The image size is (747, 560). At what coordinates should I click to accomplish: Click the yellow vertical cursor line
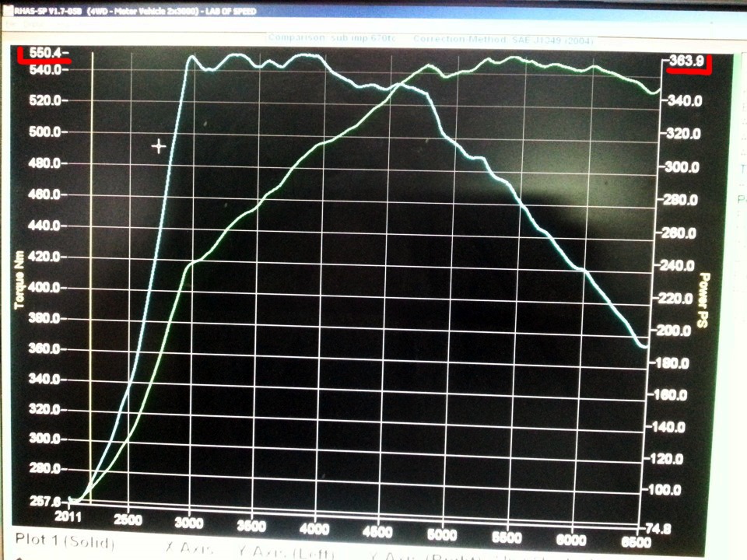coord(92,276)
